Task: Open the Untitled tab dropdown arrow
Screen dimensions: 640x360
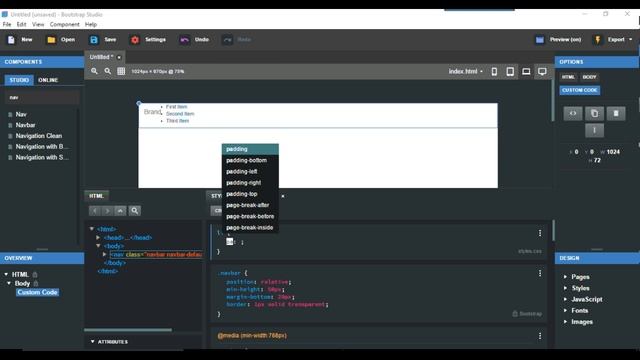Action: 119,58
